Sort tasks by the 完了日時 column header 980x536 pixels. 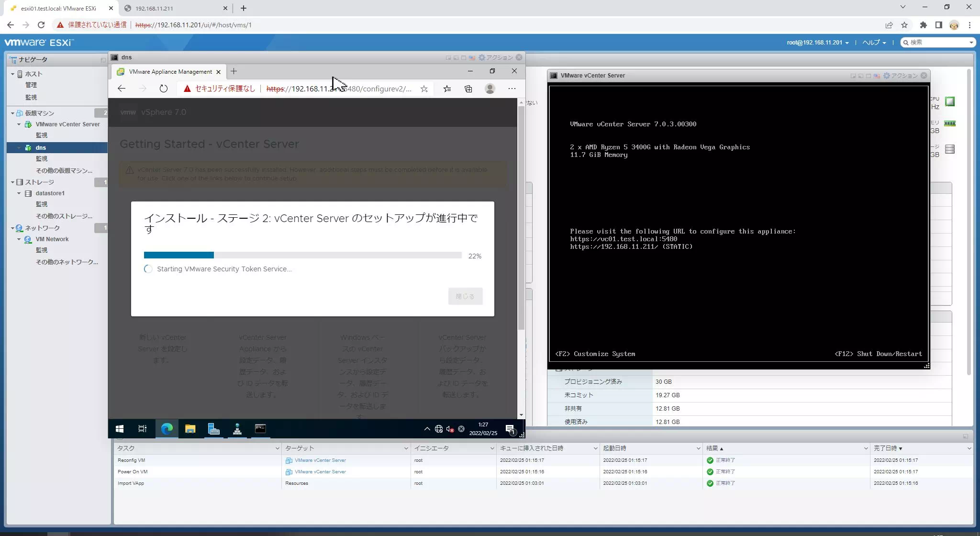pyautogui.click(x=921, y=448)
